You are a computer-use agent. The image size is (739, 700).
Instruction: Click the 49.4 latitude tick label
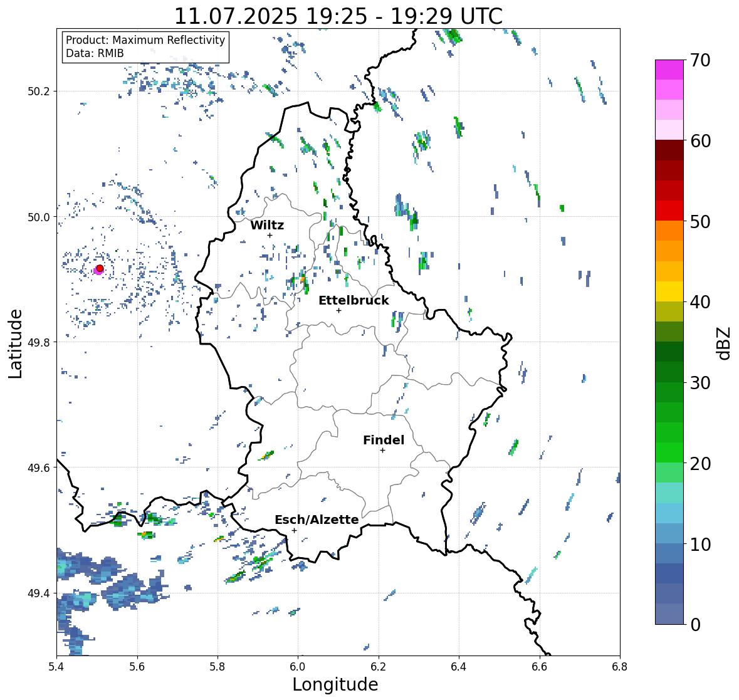click(39, 593)
